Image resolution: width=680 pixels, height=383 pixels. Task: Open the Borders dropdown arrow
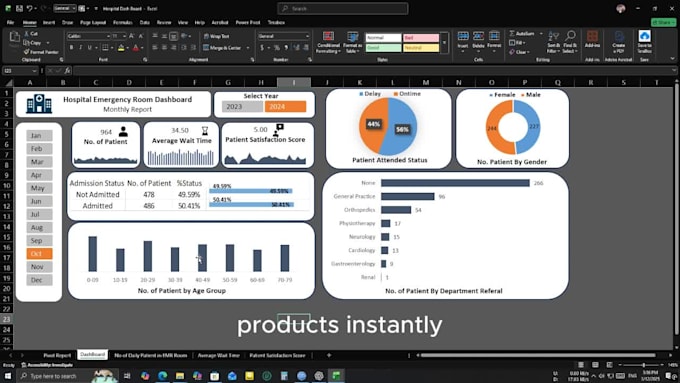coord(111,48)
